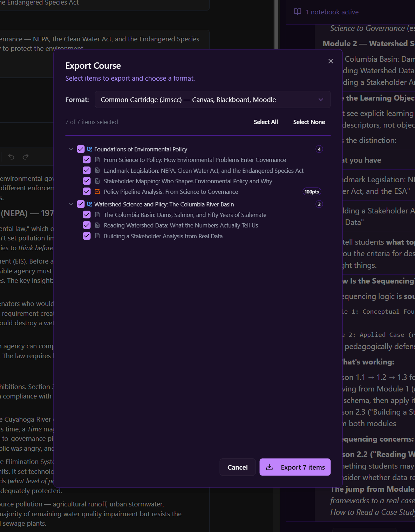Click document icon for Landmark Legislation lesson
Viewport: 415px width, 532px height.
pyautogui.click(x=97, y=170)
